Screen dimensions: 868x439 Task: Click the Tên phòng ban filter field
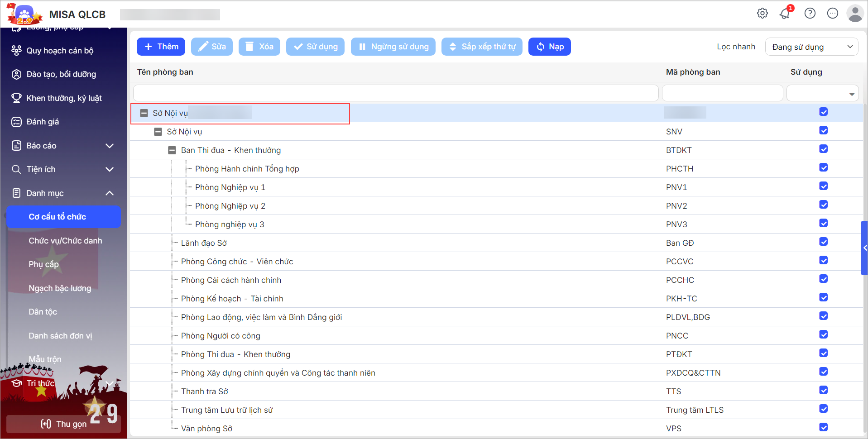pyautogui.click(x=395, y=93)
